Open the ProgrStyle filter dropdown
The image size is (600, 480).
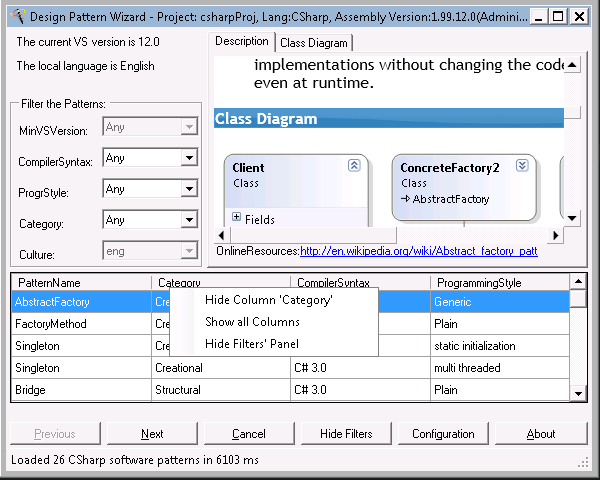pos(189,188)
